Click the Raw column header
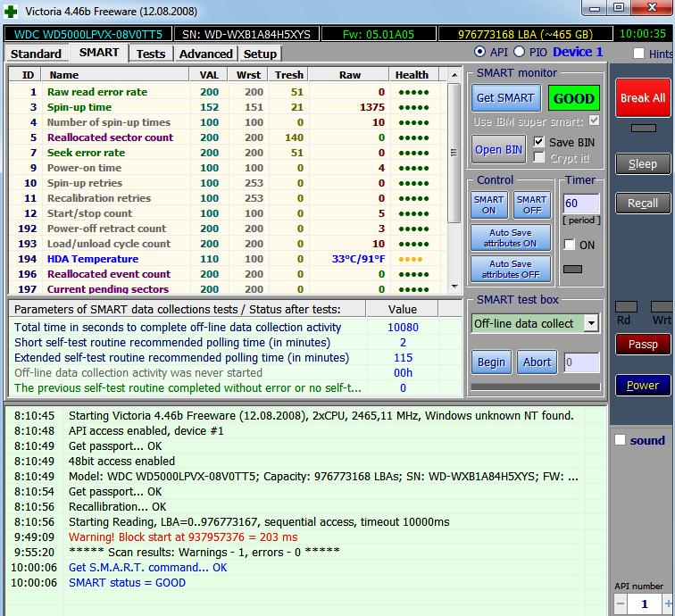The image size is (675, 616). point(350,75)
